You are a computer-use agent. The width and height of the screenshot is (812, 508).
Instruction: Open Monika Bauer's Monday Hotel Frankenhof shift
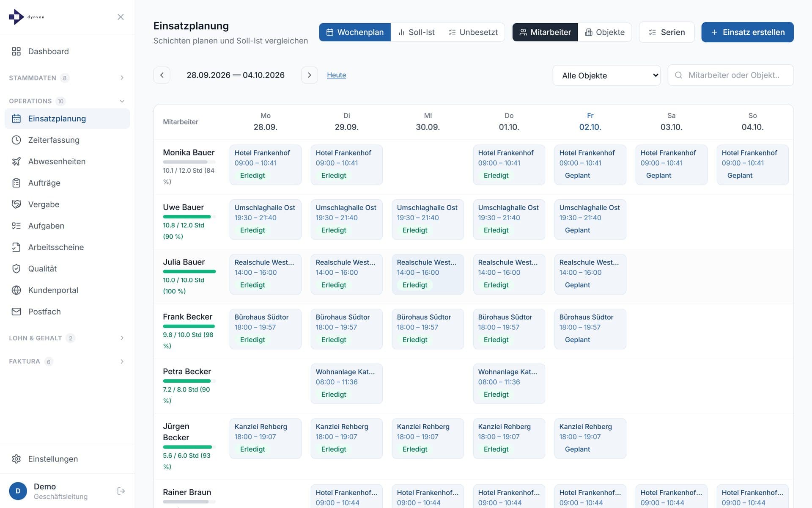(265, 165)
